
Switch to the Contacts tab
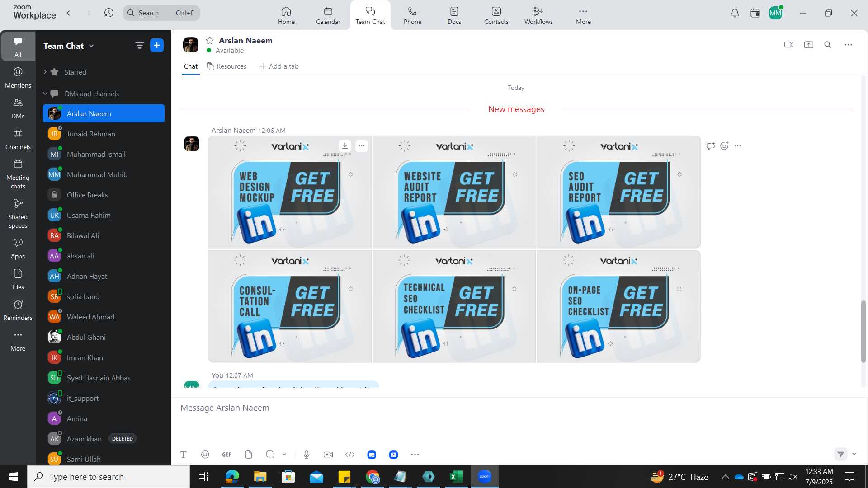click(x=496, y=15)
